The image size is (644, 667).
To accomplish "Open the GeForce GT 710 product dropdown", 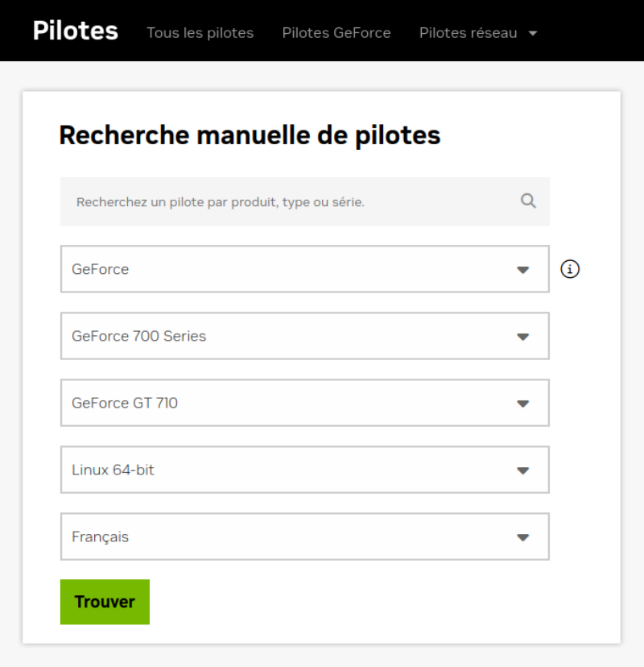I will (x=304, y=403).
